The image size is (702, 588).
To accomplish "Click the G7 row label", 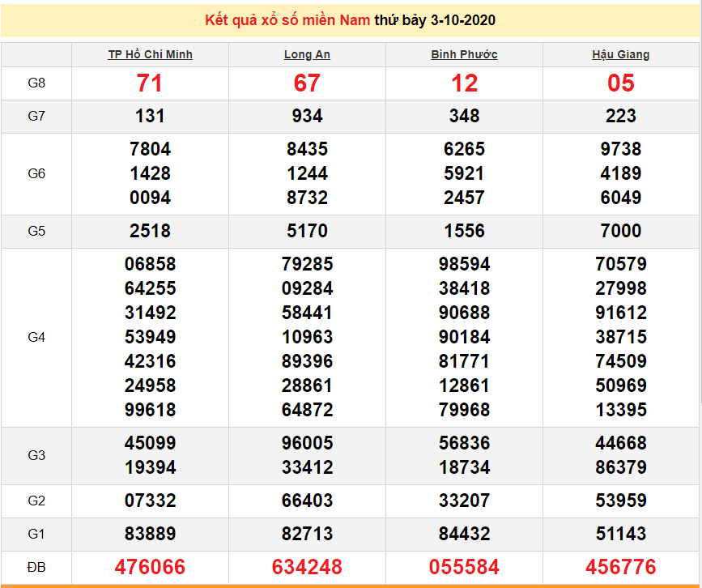I will pyautogui.click(x=36, y=116).
